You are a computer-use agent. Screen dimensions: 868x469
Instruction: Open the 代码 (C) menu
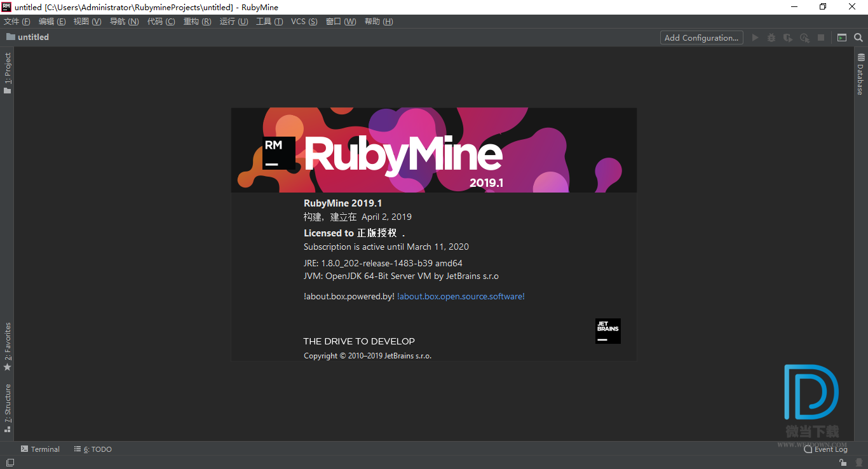coord(161,22)
